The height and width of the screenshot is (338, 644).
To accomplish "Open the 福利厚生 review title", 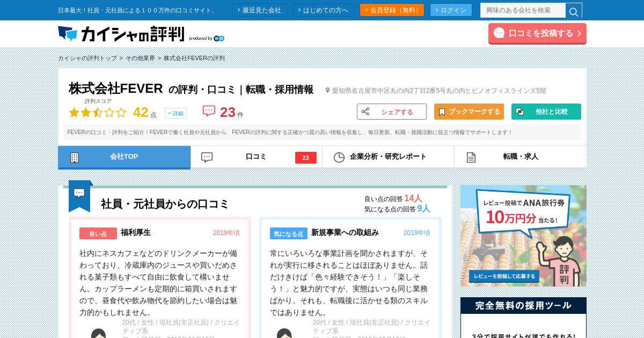I will 136,232.
